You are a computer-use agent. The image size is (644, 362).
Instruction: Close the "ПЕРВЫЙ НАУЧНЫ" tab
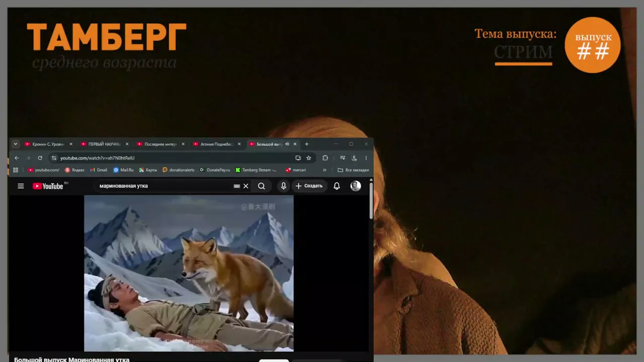127,144
